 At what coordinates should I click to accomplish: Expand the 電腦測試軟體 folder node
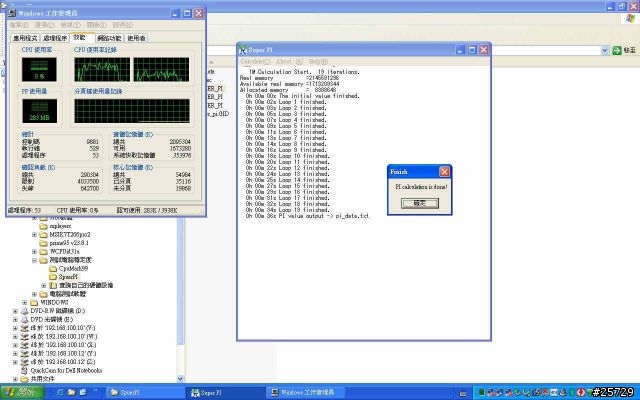(x=35, y=294)
